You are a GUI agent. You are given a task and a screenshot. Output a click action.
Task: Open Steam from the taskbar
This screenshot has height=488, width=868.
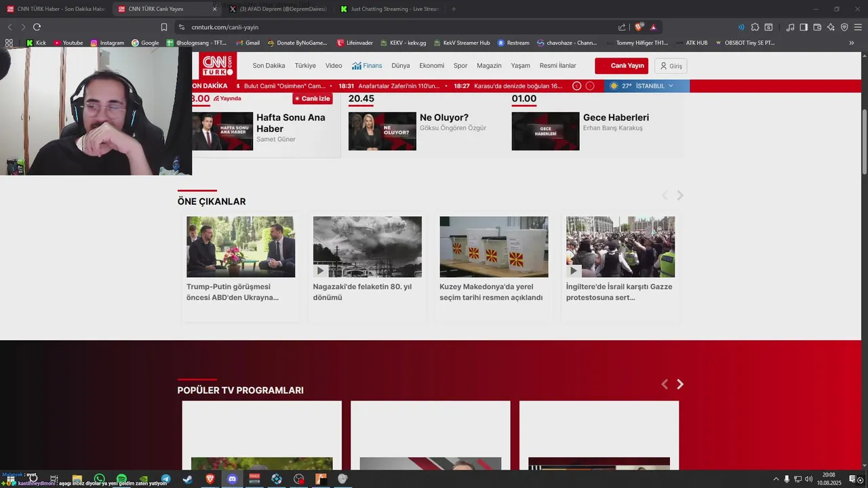pos(188,479)
